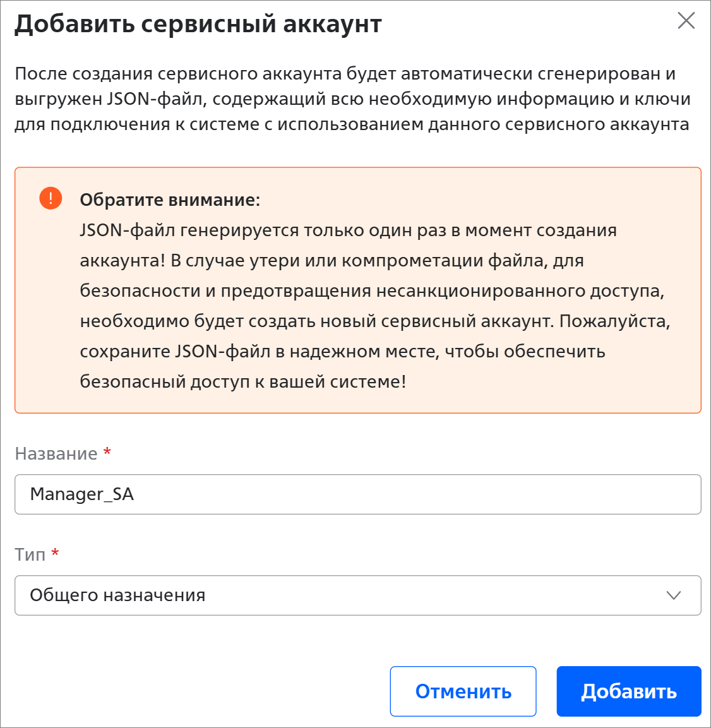Click the 'Обратите внимание:' warning heading
The height and width of the screenshot is (728, 711).
(x=170, y=200)
